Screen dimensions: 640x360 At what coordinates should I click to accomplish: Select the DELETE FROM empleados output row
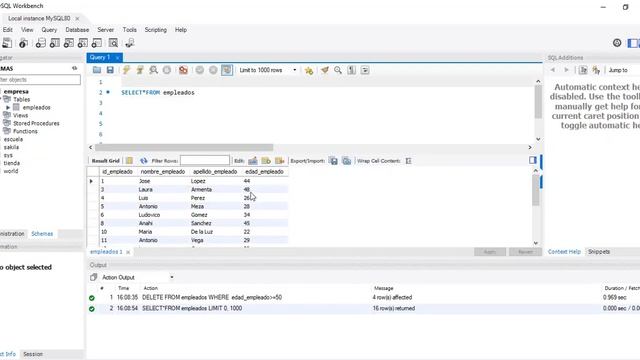click(363, 298)
